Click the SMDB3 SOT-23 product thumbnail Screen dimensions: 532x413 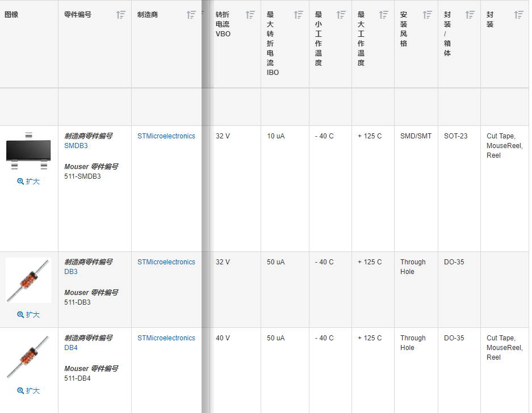click(28, 151)
